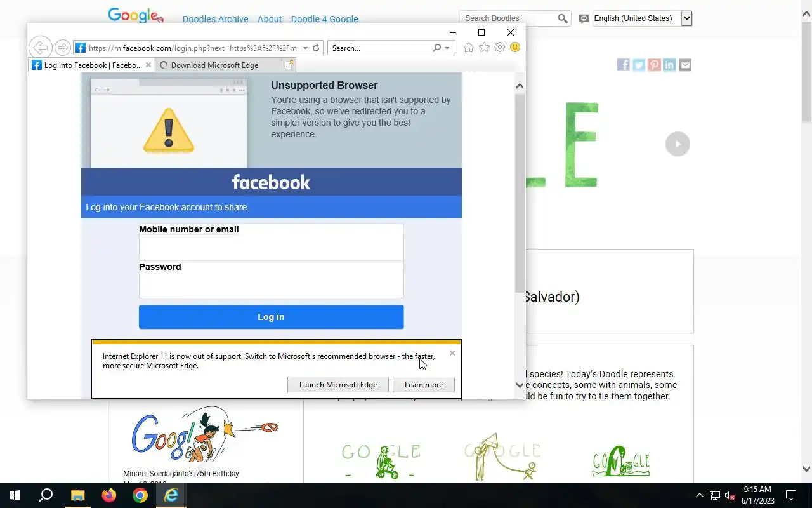Click the IE Search box

click(x=379, y=48)
